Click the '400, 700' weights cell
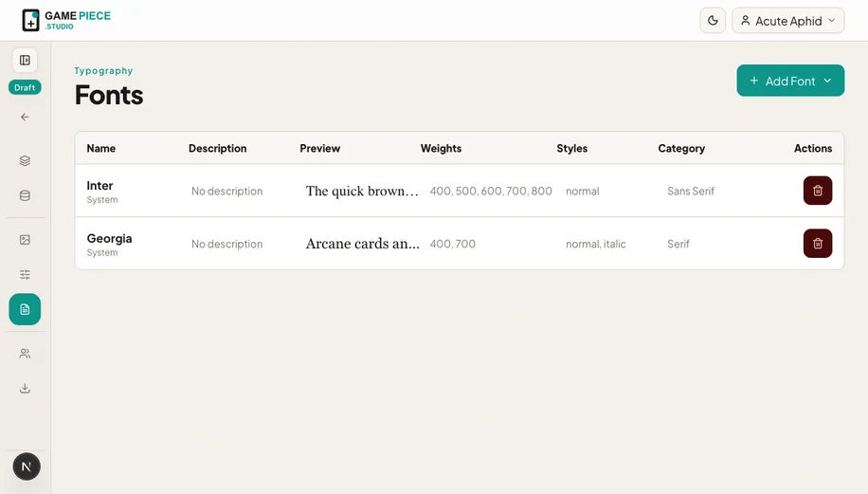 452,244
